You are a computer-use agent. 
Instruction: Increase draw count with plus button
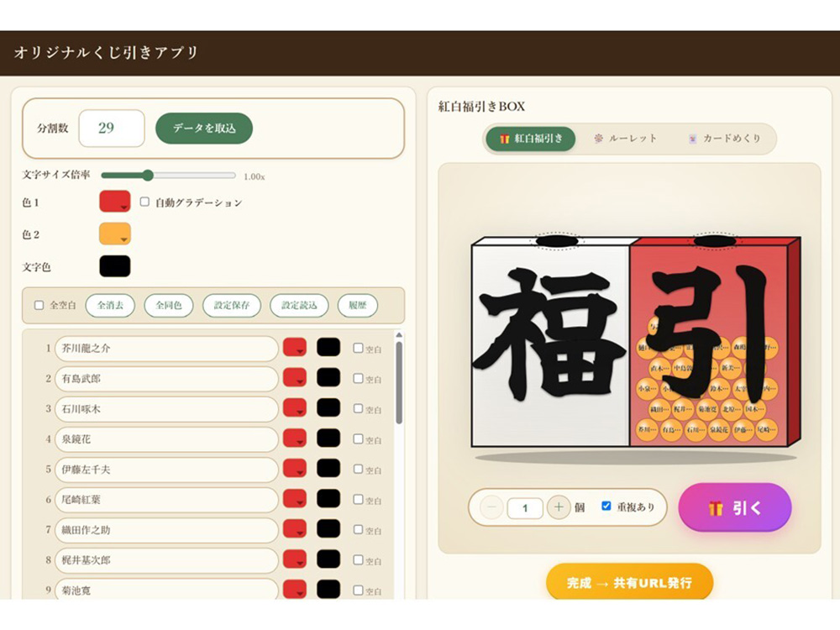[x=559, y=507]
